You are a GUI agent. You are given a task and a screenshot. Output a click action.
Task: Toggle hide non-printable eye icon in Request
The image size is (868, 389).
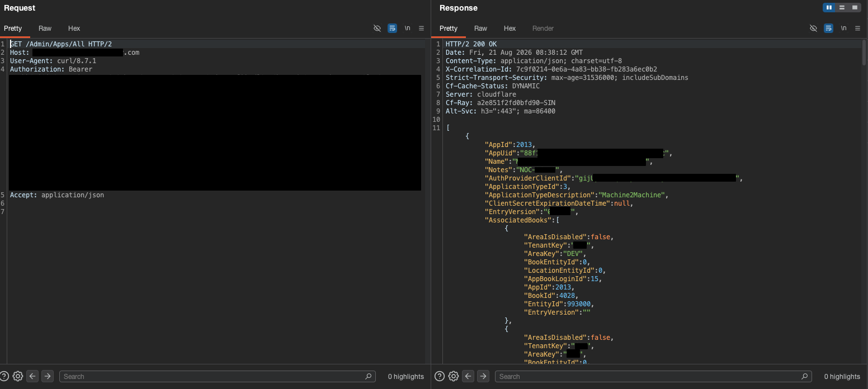click(x=377, y=28)
